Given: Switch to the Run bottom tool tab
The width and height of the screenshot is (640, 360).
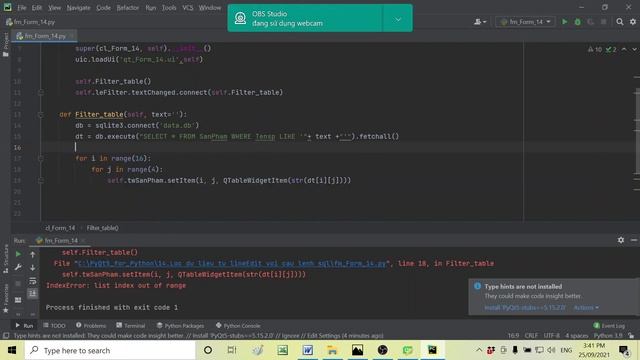Looking at the screenshot, I should (24, 326).
